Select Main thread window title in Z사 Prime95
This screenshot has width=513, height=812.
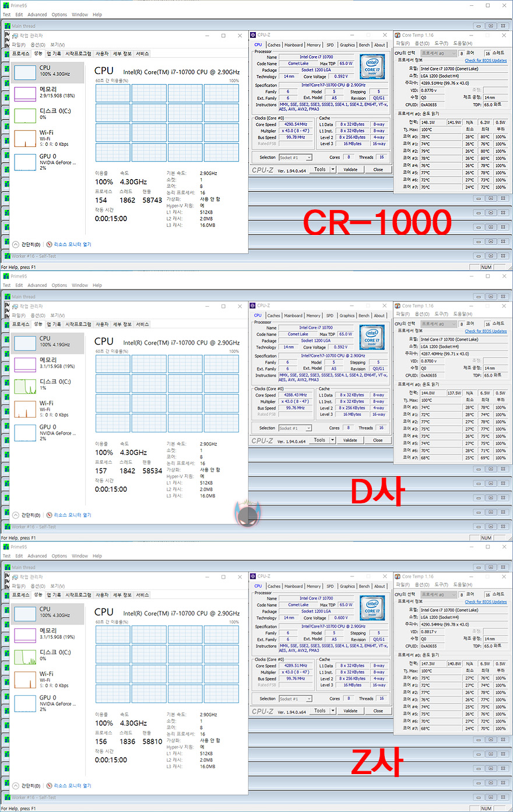pyautogui.click(x=23, y=568)
